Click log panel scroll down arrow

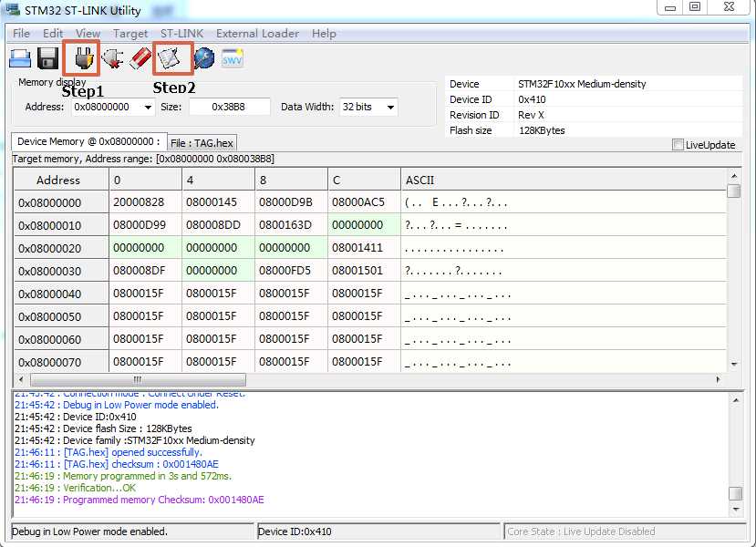click(x=736, y=509)
